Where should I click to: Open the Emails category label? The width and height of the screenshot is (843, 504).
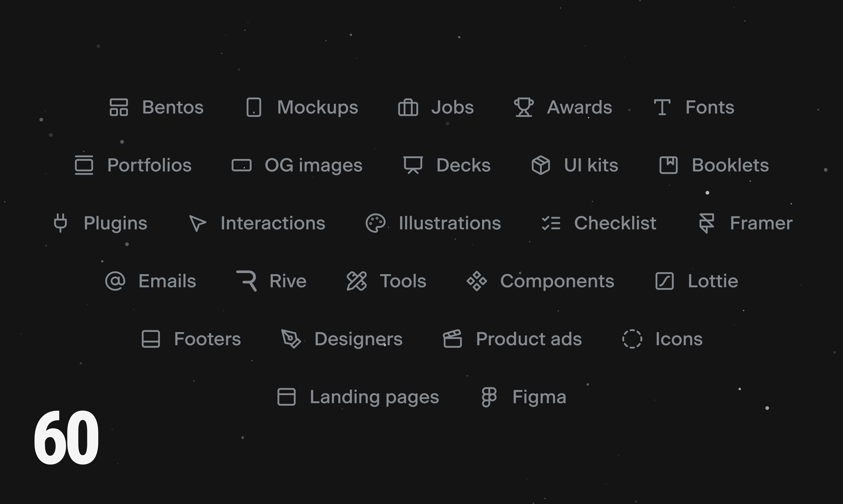click(x=167, y=281)
